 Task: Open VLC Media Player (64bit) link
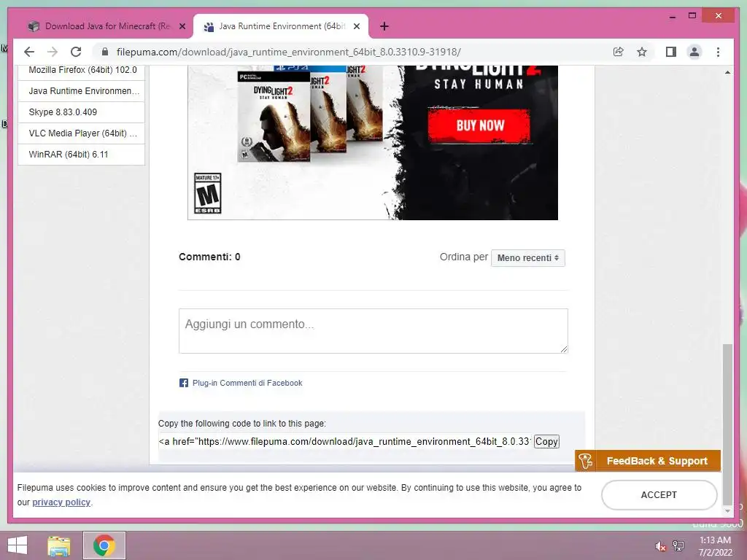click(x=82, y=133)
